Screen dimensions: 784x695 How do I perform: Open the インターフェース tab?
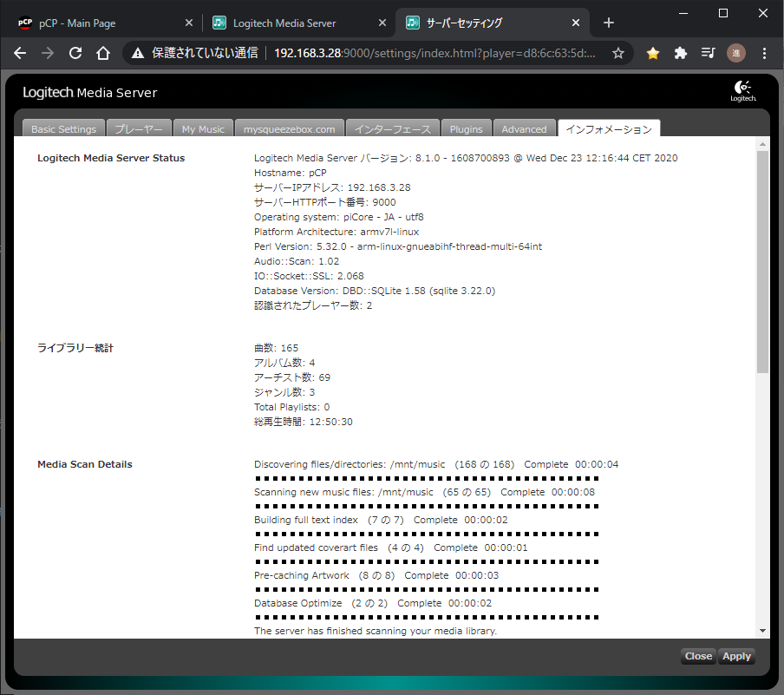[393, 128]
